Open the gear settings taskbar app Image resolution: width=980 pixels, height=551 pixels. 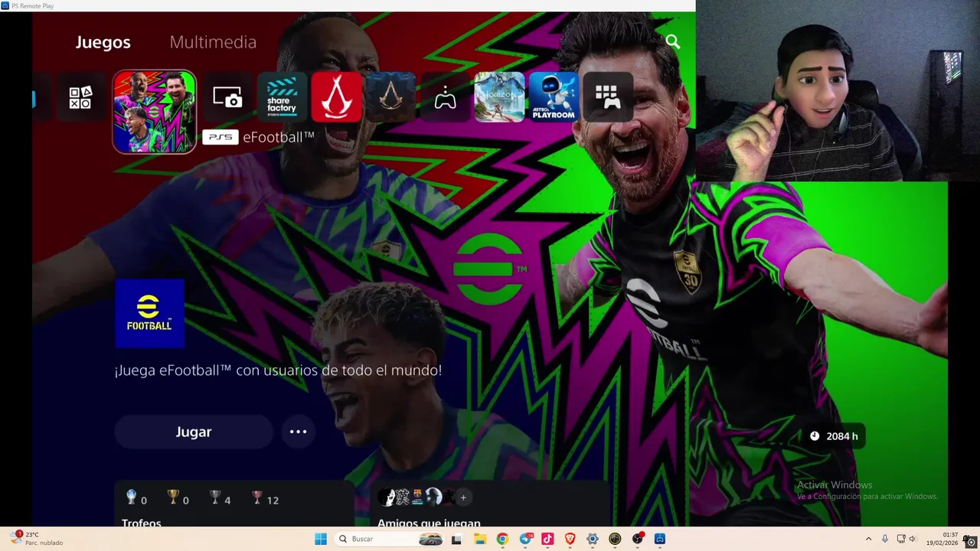(592, 539)
